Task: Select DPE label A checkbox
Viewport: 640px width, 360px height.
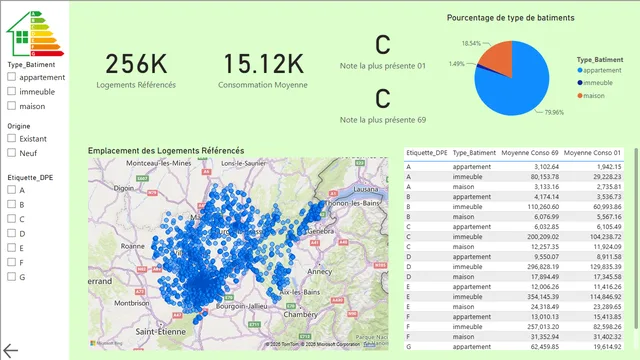Action: (12, 190)
